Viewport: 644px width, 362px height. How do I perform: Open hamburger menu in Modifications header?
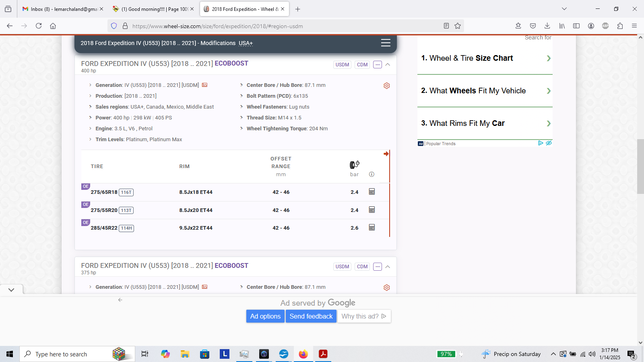[x=386, y=43]
